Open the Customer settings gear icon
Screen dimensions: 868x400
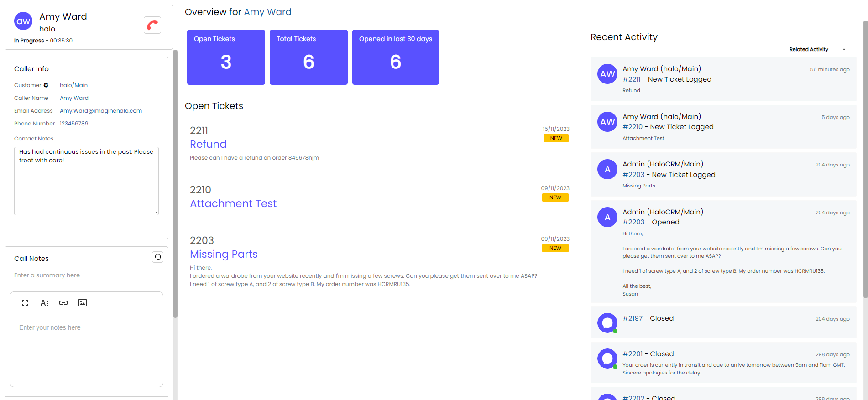(46, 85)
